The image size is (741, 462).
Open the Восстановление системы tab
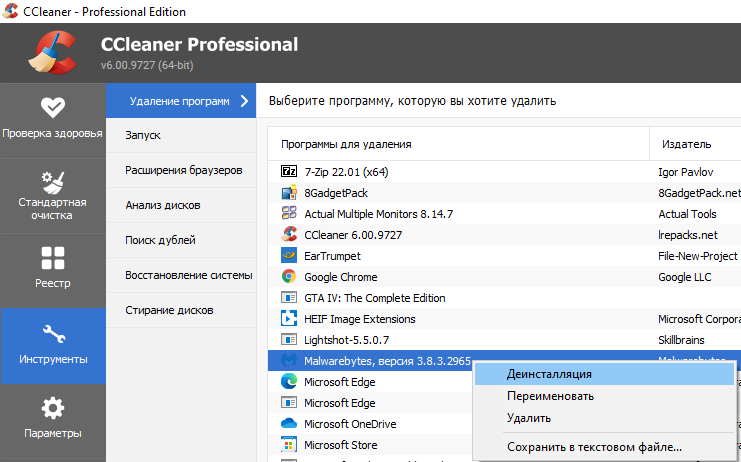coord(181,275)
